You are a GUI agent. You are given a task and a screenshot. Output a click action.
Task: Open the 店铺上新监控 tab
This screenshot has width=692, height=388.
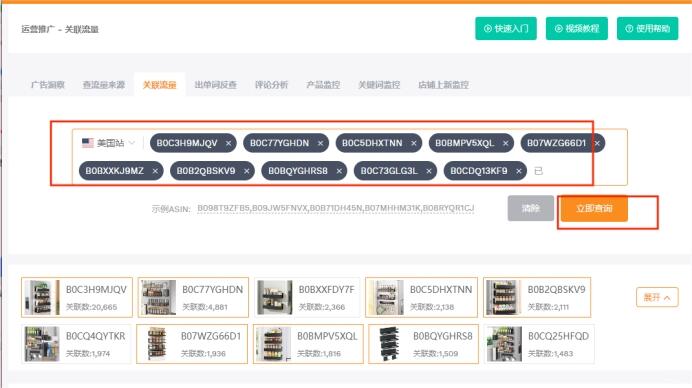click(443, 85)
